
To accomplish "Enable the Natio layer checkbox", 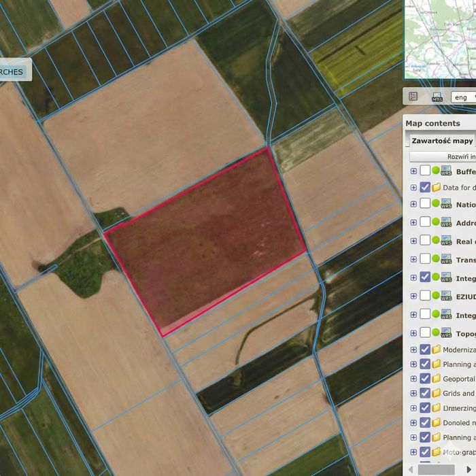I will point(425,203).
